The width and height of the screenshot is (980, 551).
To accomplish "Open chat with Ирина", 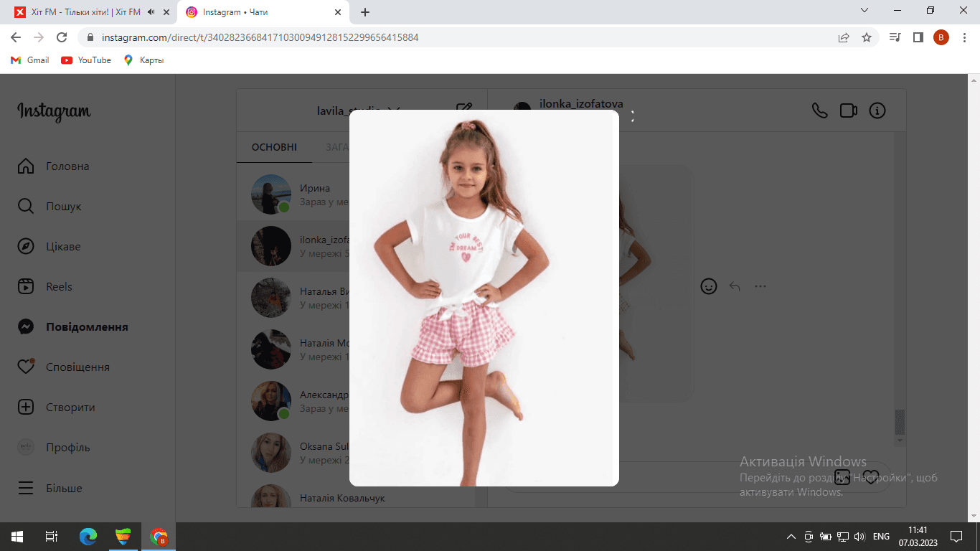I will (x=357, y=194).
